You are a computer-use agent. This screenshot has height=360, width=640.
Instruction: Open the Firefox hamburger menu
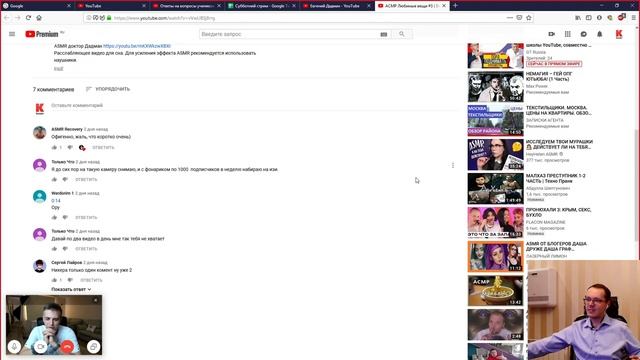633,18
